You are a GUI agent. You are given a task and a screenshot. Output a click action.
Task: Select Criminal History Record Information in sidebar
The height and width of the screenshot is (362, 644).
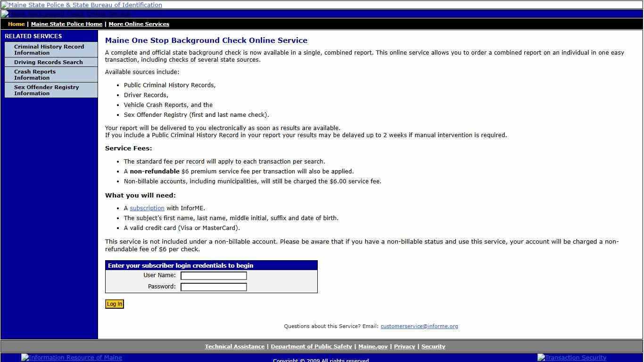tap(49, 49)
